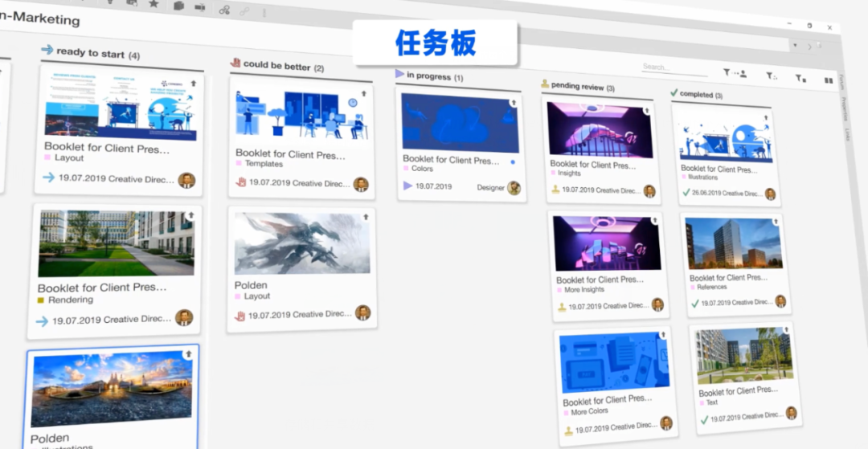This screenshot has height=449, width=868.
Task: Click red hand status icon on Templates card
Action: (240, 182)
